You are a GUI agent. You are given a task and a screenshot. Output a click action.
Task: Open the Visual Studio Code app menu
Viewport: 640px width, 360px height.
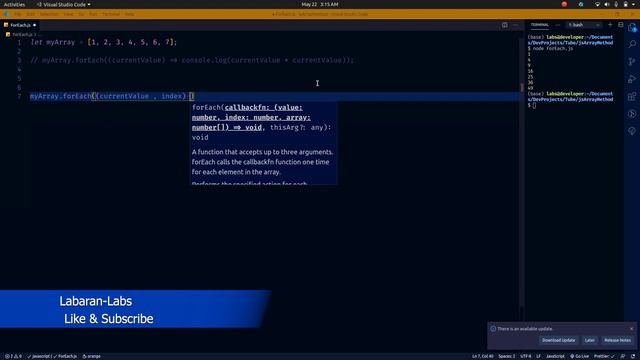[64, 4]
